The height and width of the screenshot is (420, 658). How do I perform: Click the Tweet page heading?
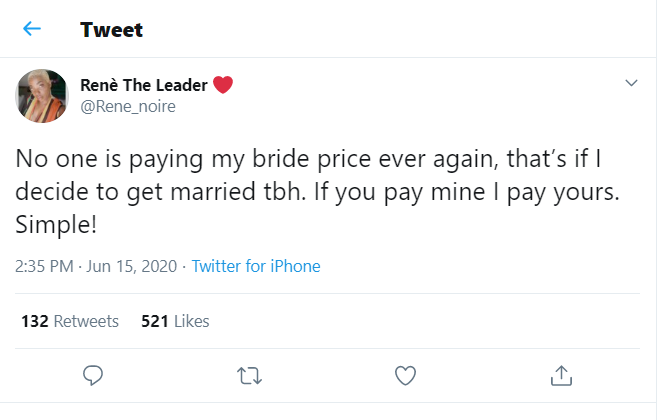tap(111, 29)
